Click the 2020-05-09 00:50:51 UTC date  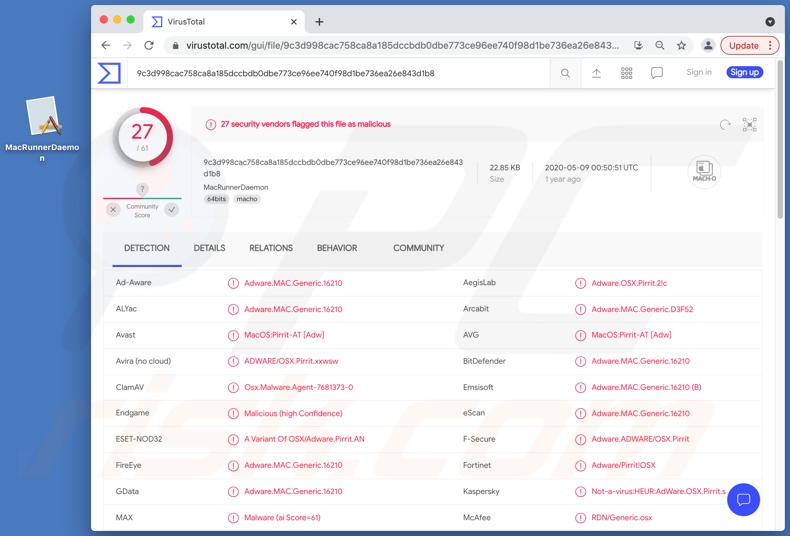(591, 168)
